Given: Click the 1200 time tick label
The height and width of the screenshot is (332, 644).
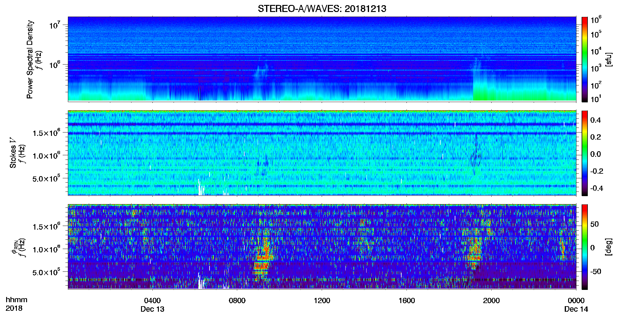Looking at the screenshot, I should 322,301.
